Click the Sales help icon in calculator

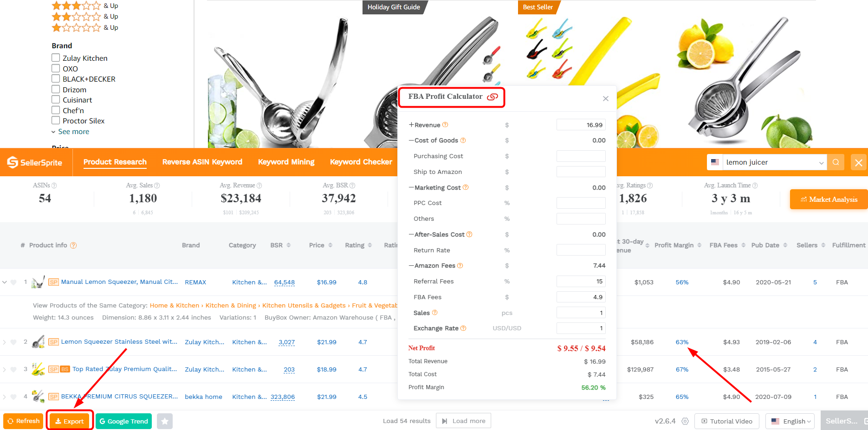(x=434, y=313)
